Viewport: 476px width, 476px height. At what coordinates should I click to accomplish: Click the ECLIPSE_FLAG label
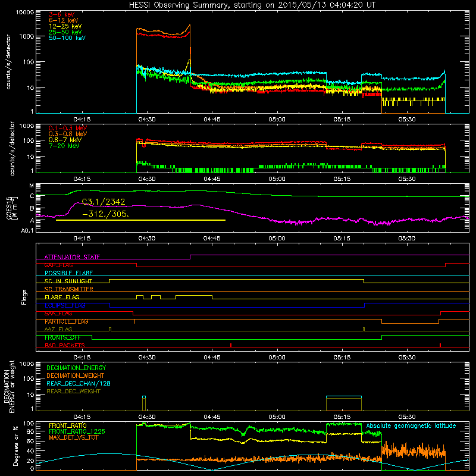(65, 305)
